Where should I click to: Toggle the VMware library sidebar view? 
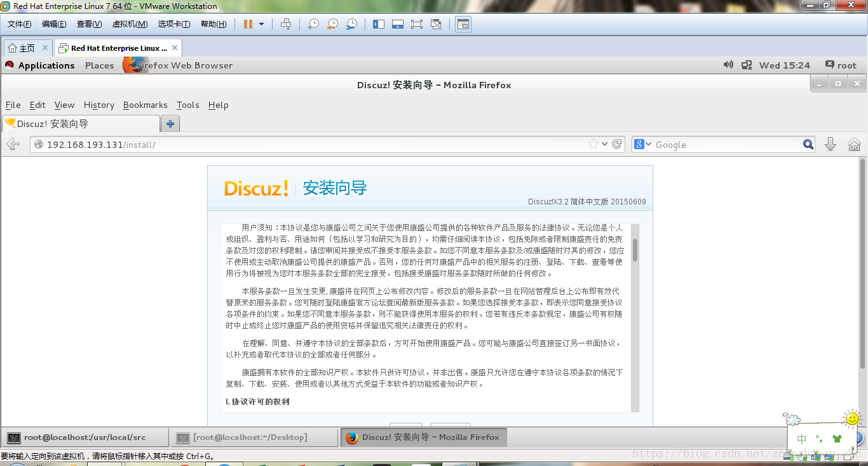point(379,24)
